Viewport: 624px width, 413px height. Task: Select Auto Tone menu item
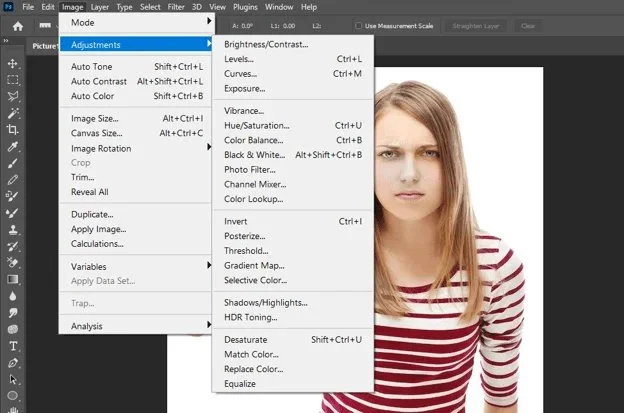[135, 66]
